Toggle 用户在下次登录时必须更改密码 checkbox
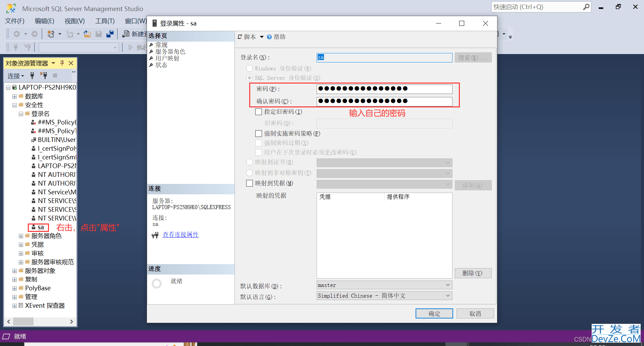The height and width of the screenshot is (346, 644). [259, 152]
